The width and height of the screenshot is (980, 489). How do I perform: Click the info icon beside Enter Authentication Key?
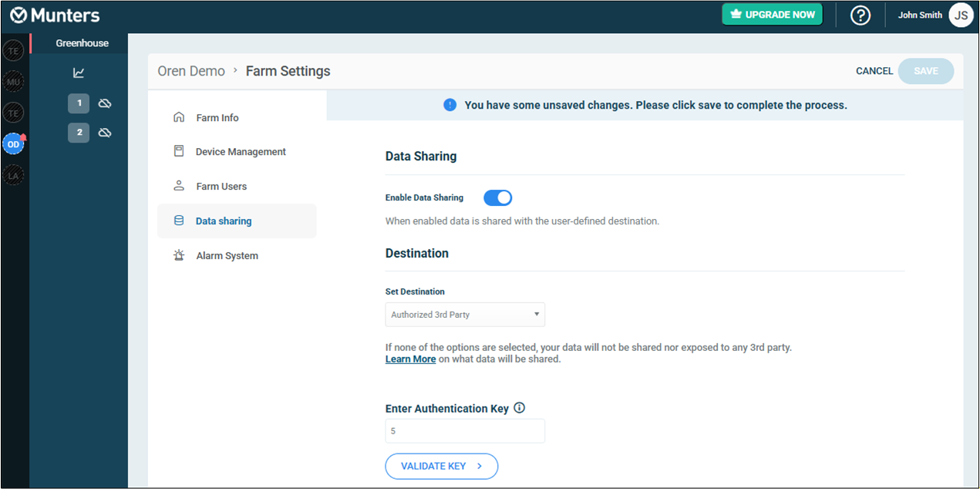(x=520, y=408)
